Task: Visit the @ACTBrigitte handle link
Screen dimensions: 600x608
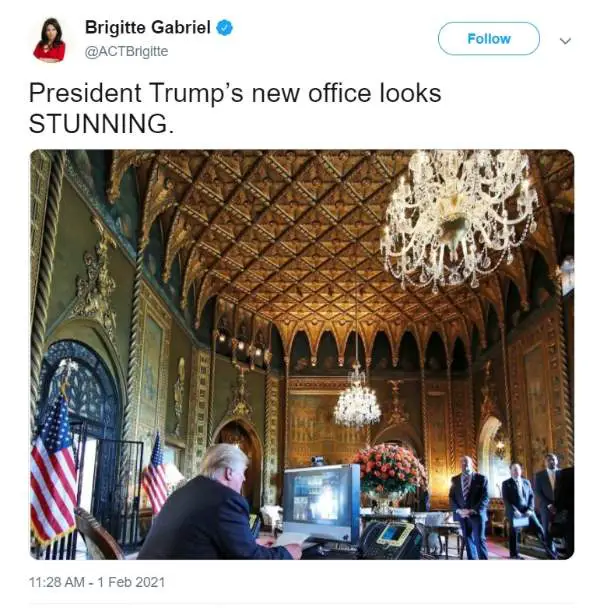Action: click(x=126, y=51)
